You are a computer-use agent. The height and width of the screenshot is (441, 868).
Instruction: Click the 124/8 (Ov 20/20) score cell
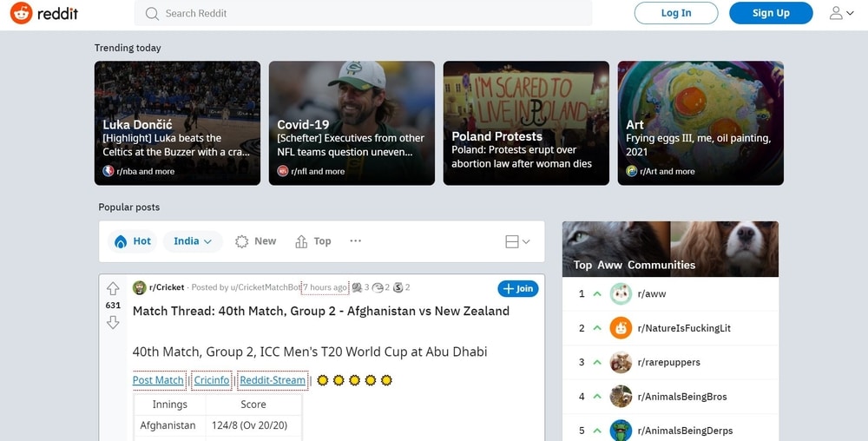click(x=253, y=425)
